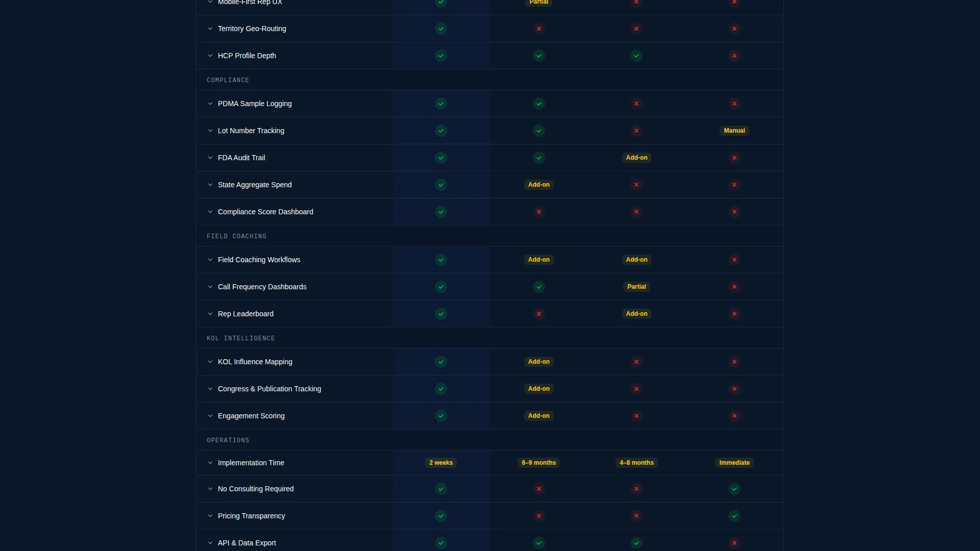
Task: Expand the Compliance Score Dashboard row chevron
Action: [x=210, y=212]
